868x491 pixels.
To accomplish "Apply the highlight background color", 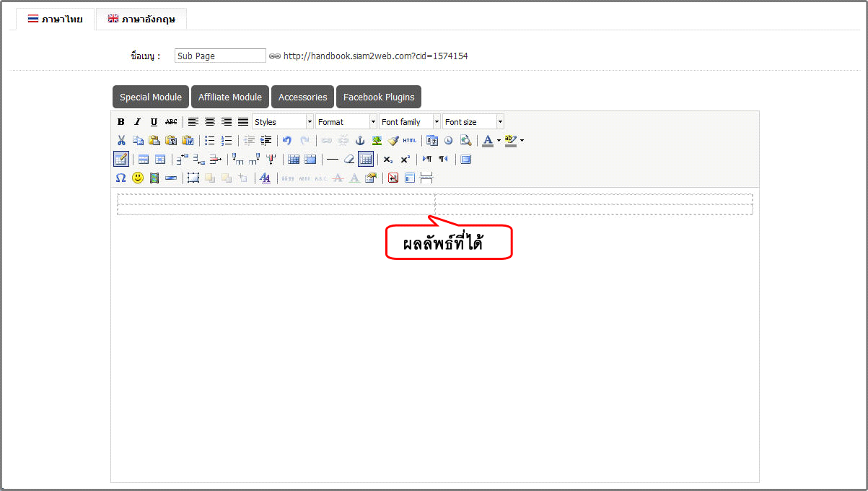I will tap(511, 141).
